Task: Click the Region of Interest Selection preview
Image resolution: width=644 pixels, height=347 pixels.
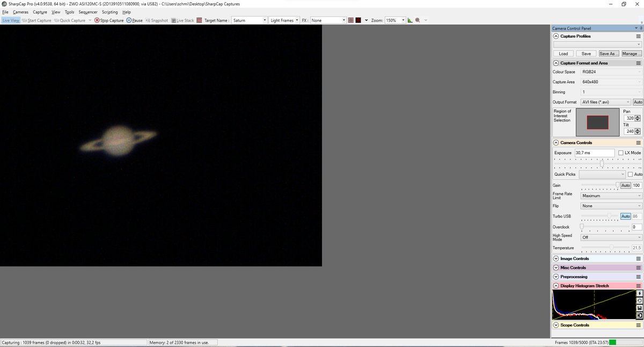Action: (597, 122)
